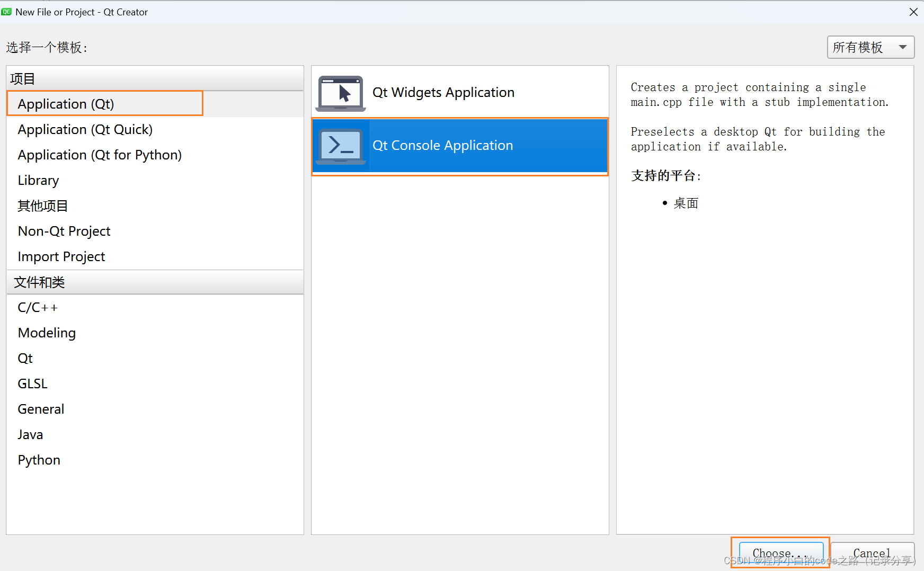Select Java file category
The width and height of the screenshot is (924, 571).
155,434
